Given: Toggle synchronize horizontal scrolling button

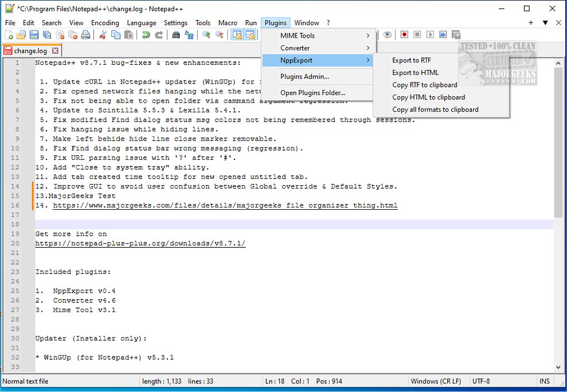Looking at the screenshot, I should (x=250, y=35).
